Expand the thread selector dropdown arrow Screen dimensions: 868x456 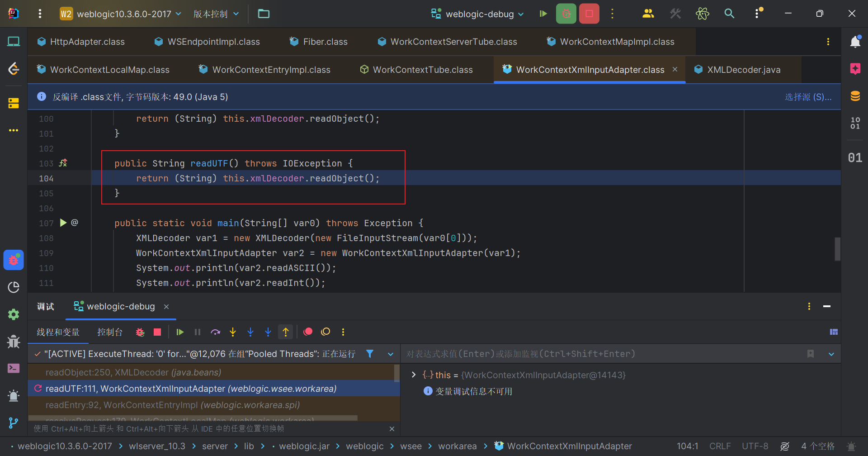click(x=391, y=354)
